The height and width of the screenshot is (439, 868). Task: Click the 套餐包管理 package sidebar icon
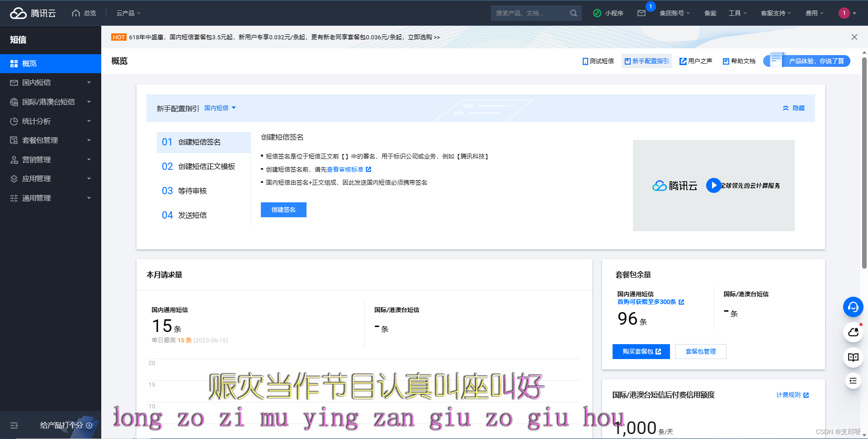point(14,140)
